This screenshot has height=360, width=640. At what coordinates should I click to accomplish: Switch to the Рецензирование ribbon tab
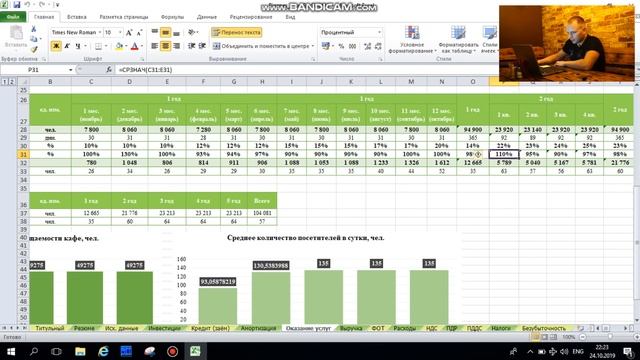coord(251,17)
